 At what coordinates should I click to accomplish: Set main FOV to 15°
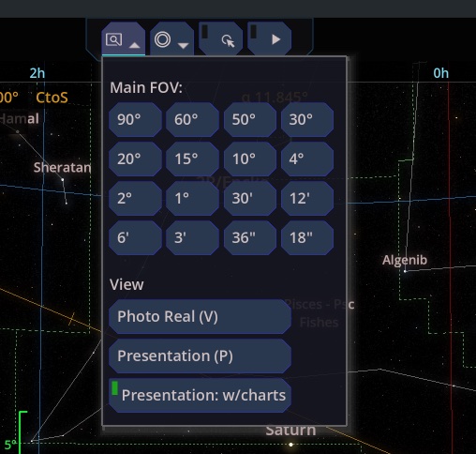coord(192,159)
